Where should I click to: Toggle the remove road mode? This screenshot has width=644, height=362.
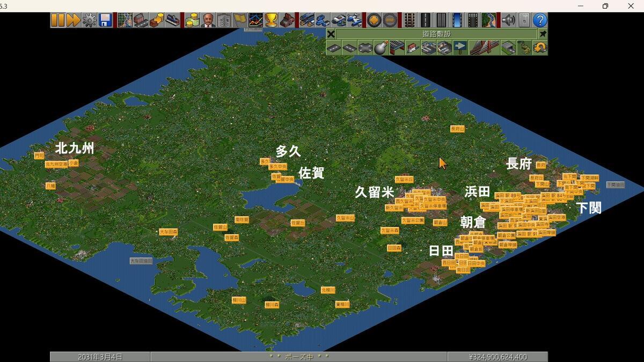[x=524, y=47]
